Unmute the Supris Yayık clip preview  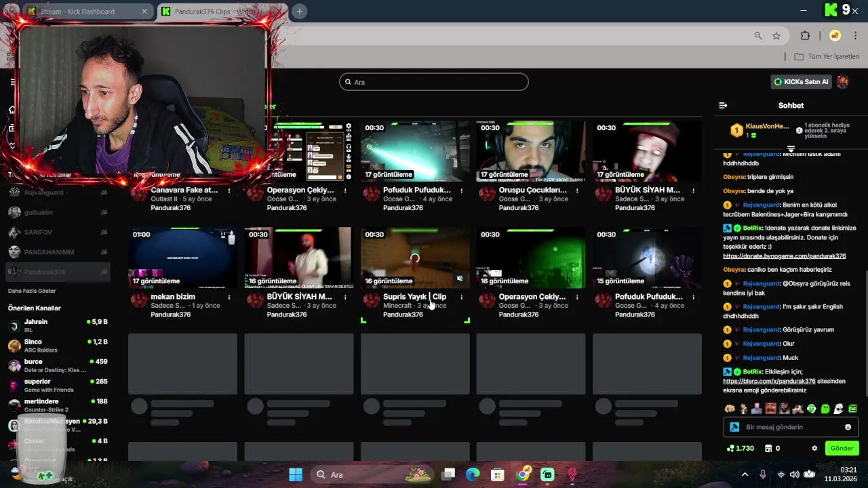(x=460, y=278)
